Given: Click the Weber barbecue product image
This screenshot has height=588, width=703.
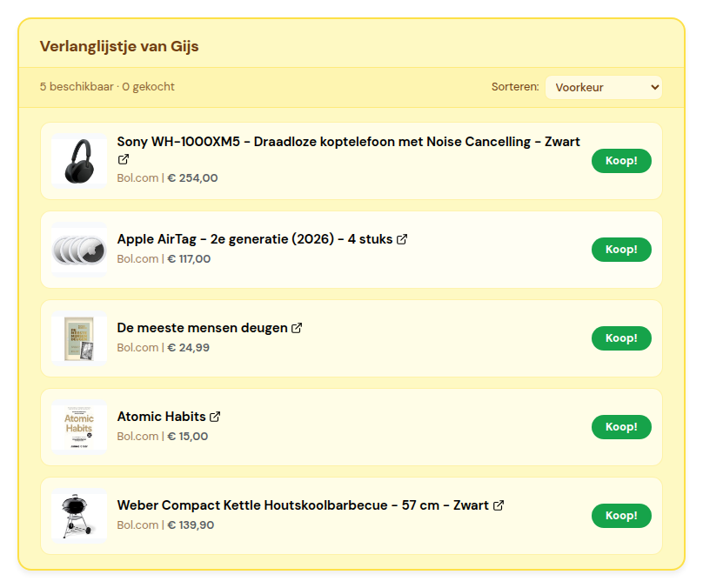Looking at the screenshot, I should click(x=79, y=517).
